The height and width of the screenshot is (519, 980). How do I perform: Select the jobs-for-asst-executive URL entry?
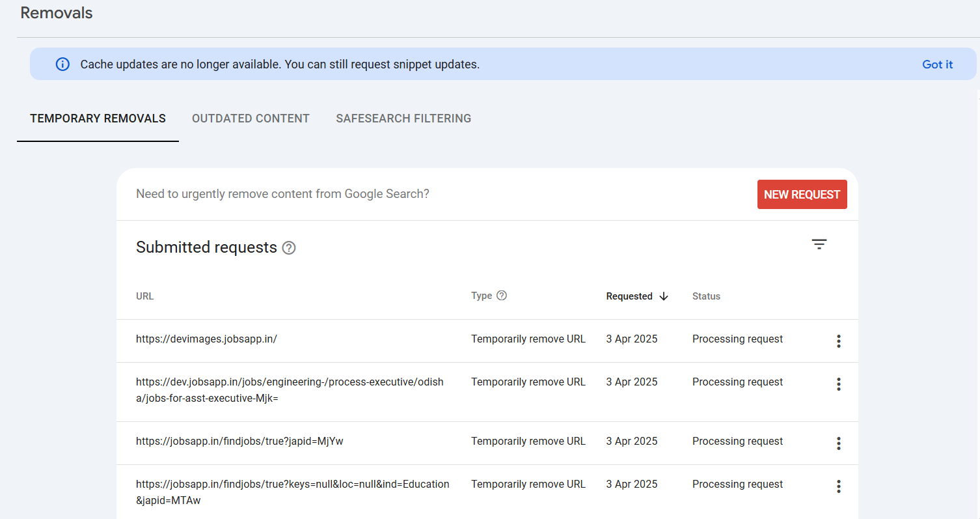[290, 390]
